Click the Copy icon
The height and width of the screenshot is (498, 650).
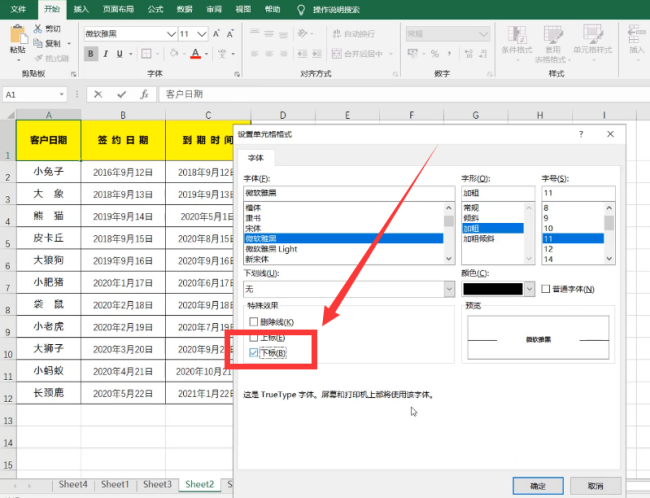click(38, 43)
